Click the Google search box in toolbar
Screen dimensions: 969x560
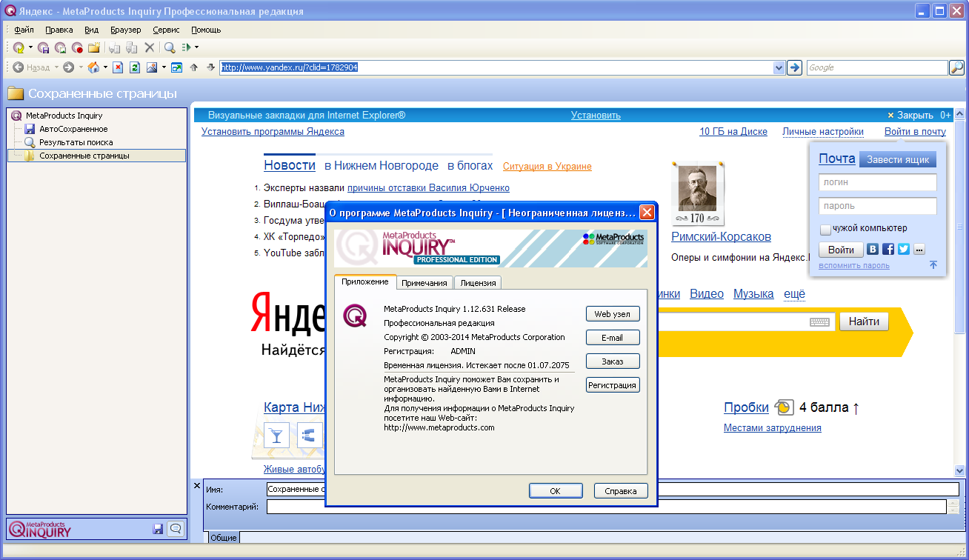coord(876,67)
